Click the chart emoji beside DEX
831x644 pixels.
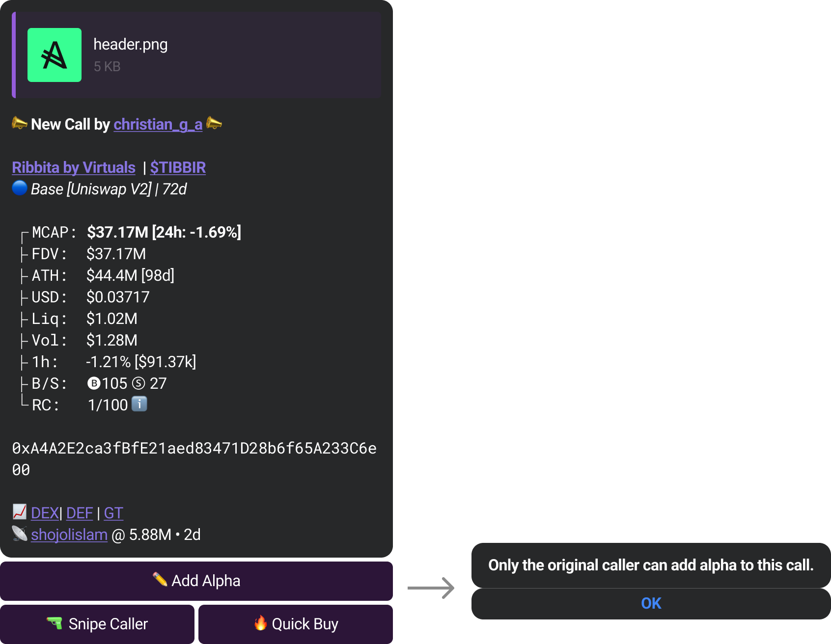pos(20,512)
